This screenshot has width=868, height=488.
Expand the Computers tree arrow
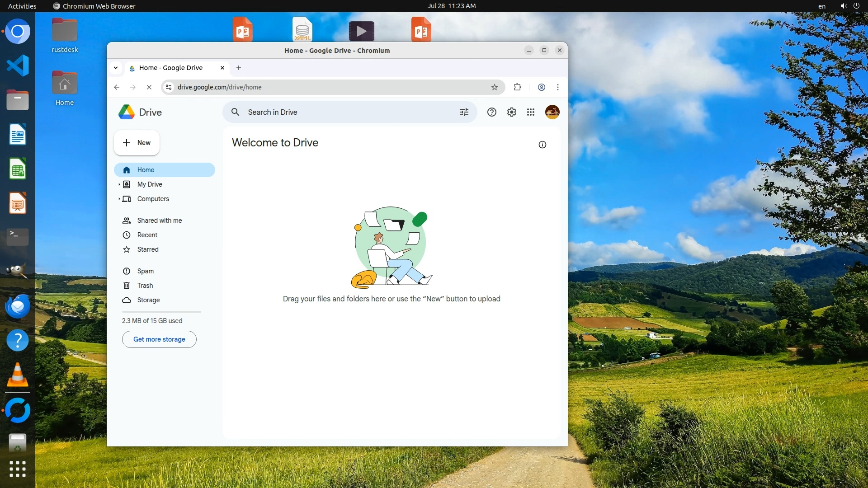(x=119, y=199)
